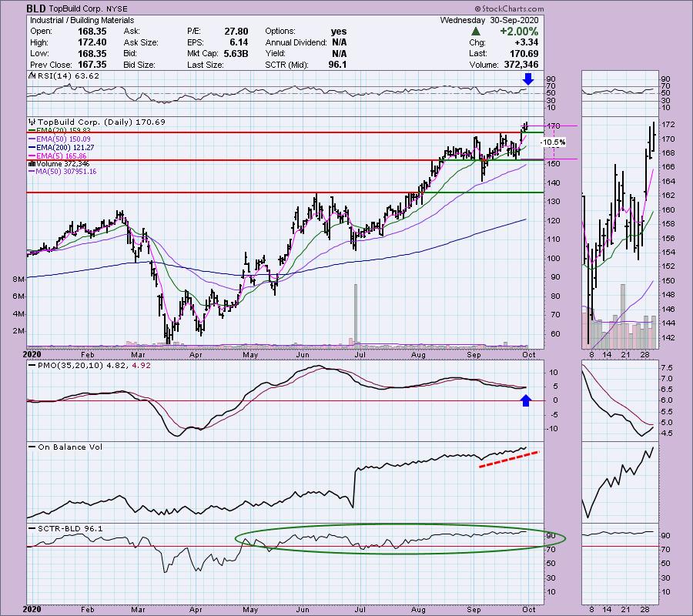Click Industrial / Building Materials sector label

click(82, 20)
